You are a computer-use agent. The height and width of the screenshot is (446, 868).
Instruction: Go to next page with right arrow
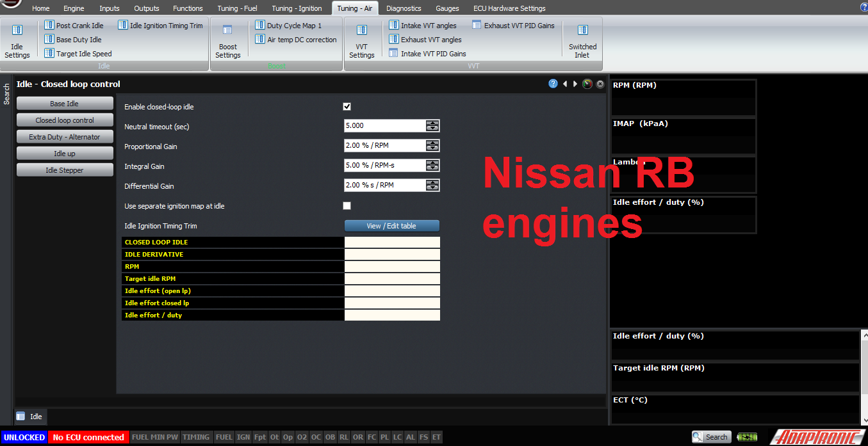pos(575,84)
